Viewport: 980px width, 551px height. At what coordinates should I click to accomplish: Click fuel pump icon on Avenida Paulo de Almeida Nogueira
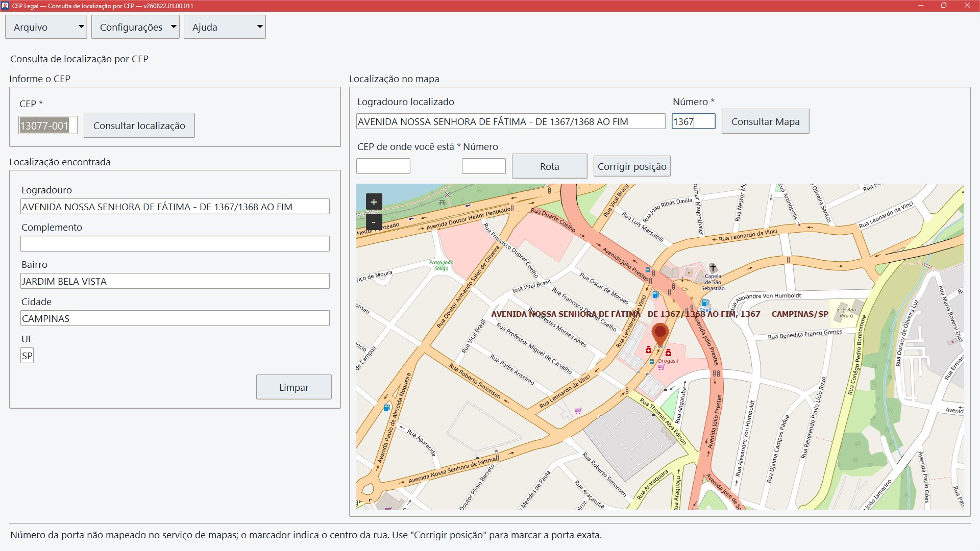pyautogui.click(x=386, y=408)
